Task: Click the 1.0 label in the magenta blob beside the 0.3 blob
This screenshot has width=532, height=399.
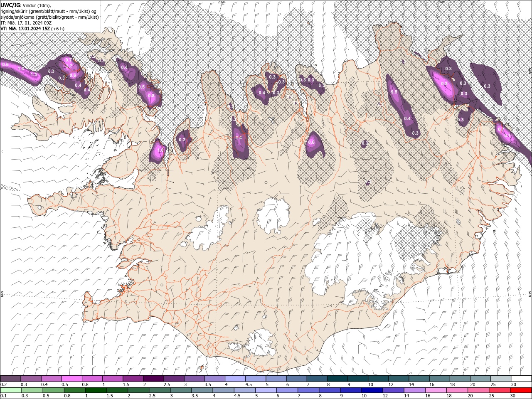Action: [160, 150]
